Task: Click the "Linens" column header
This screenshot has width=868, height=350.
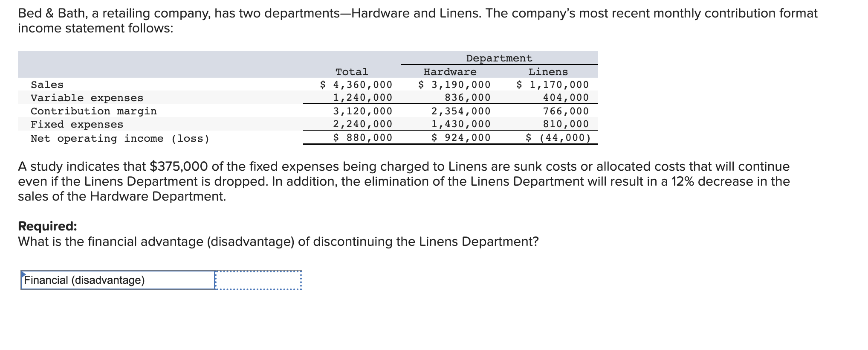Action: click(x=548, y=72)
